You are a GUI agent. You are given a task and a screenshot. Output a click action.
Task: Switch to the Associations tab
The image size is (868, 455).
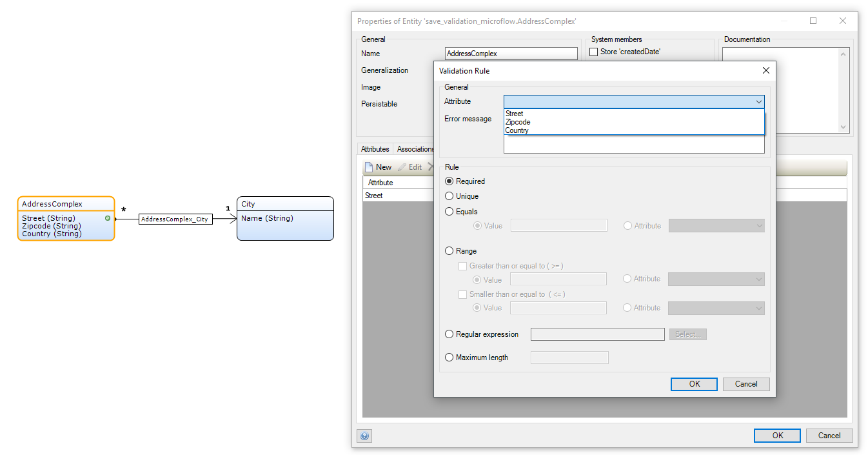point(415,149)
